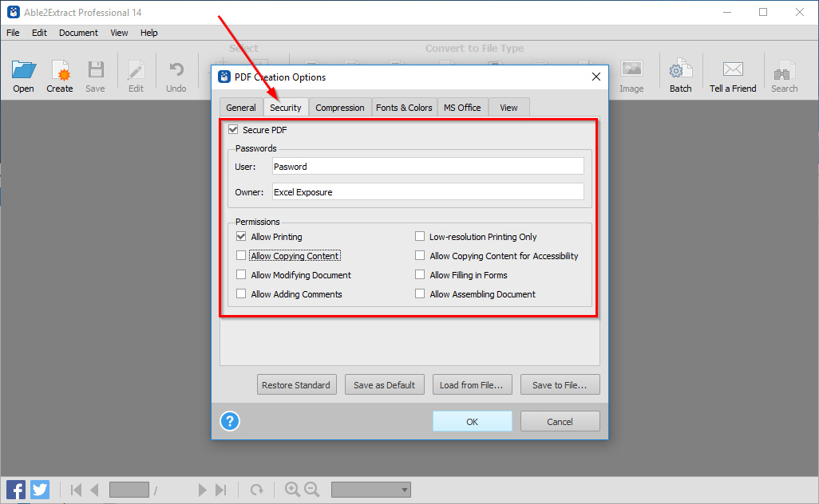Click the User password field

428,167
